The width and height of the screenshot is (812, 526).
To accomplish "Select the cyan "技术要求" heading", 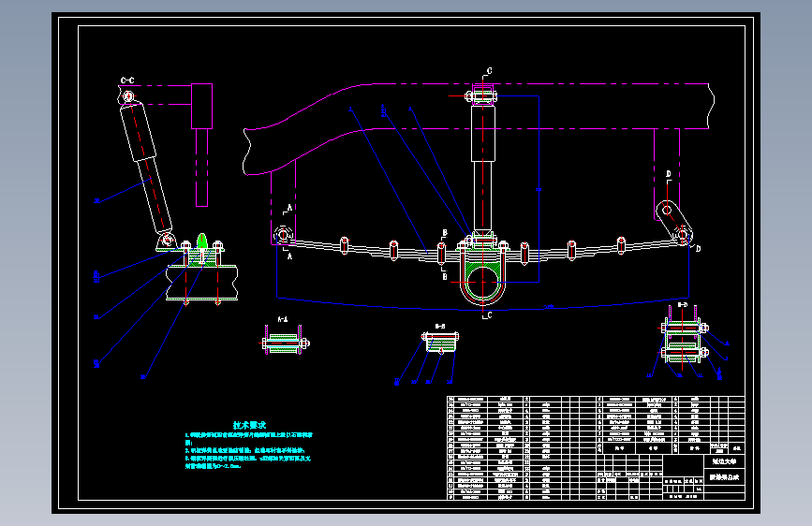I will click(x=249, y=425).
